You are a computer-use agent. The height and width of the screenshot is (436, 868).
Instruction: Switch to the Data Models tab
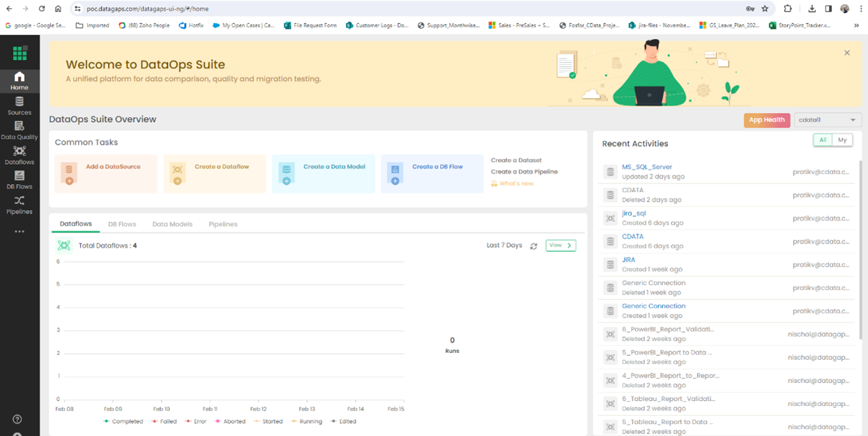tap(172, 224)
